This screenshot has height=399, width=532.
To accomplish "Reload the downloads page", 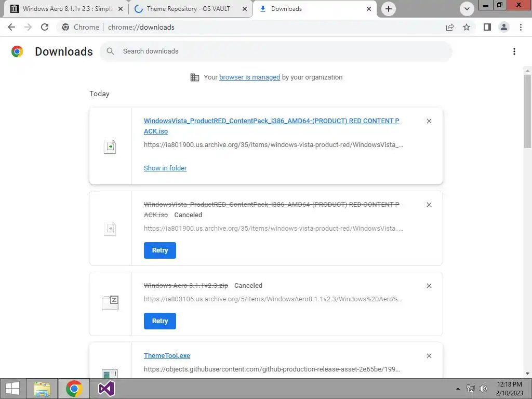I will pos(45,27).
